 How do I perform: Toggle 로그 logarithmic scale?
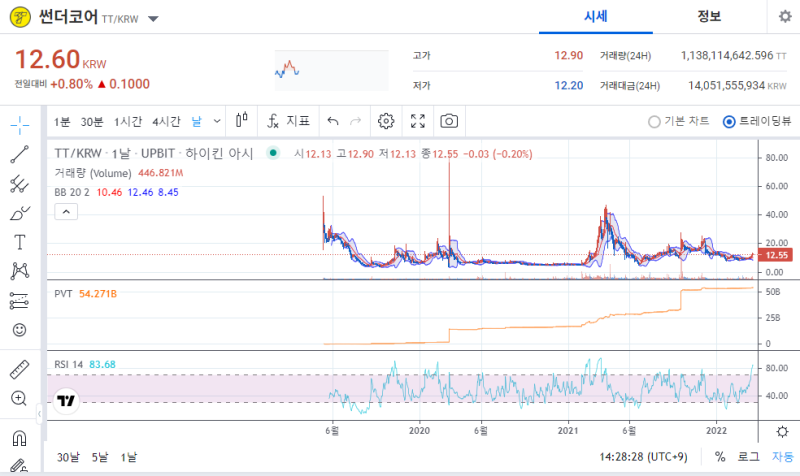[x=748, y=457]
